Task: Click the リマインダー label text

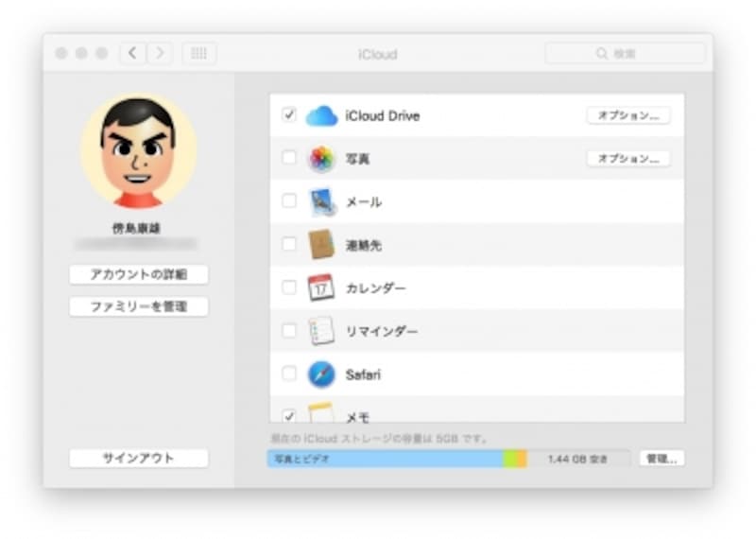Action: (382, 331)
